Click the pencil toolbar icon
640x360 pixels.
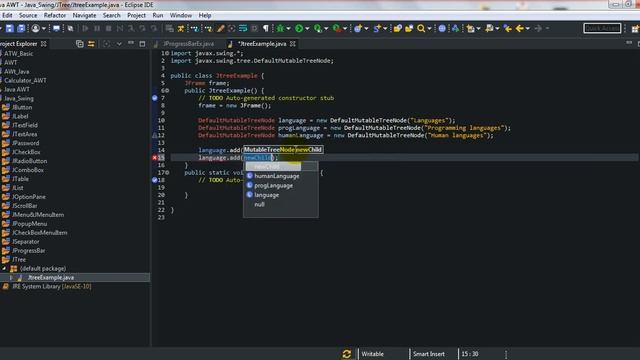(220, 28)
